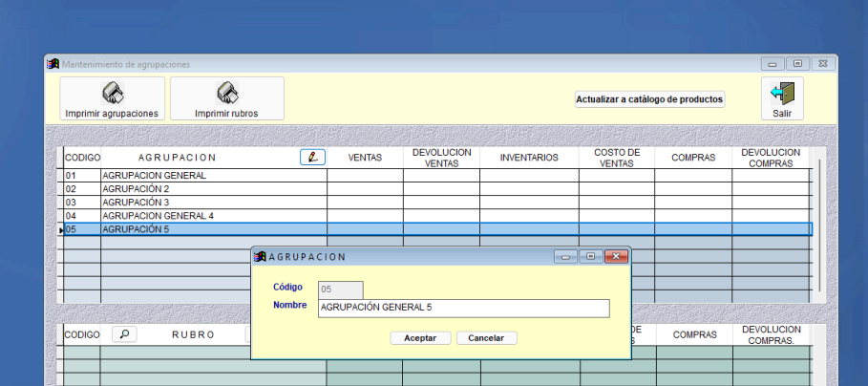This screenshot has width=868, height=386.
Task: Minimize the AGRUPACION dialog window
Action: point(565,256)
